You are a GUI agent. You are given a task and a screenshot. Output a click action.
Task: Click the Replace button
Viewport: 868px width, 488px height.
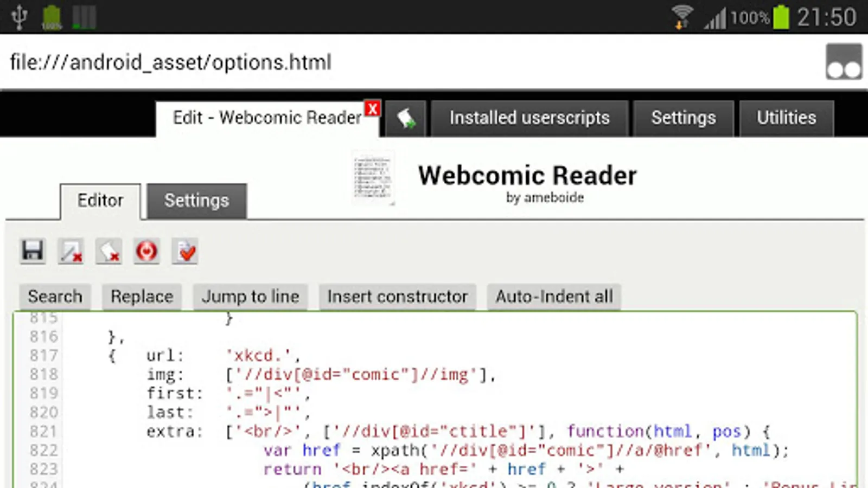142,297
